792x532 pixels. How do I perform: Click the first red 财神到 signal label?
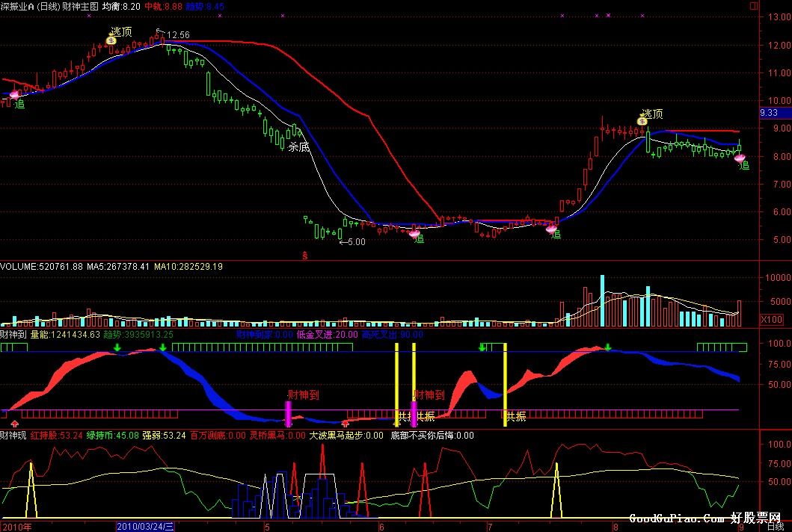(x=304, y=395)
